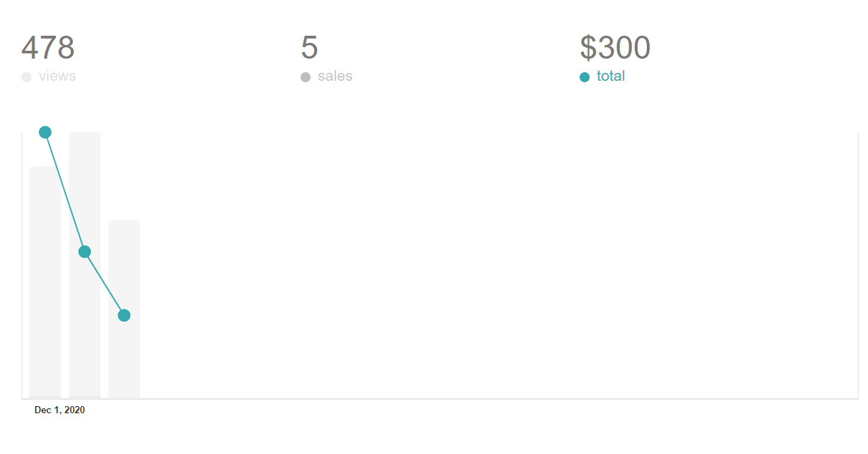Image resolution: width=868 pixels, height=454 pixels.
Task: Select the middle teal data point
Action: (84, 252)
